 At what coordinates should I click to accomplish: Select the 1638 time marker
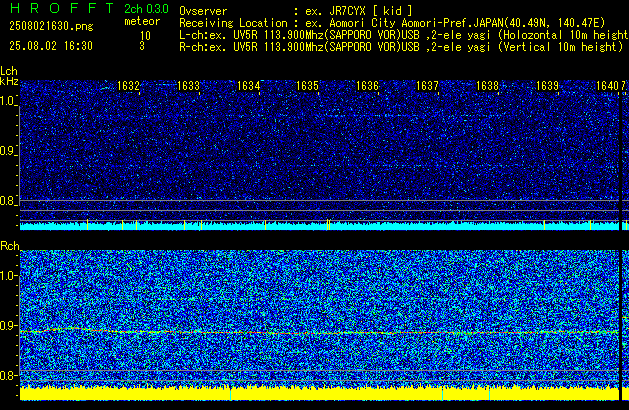tap(487, 86)
